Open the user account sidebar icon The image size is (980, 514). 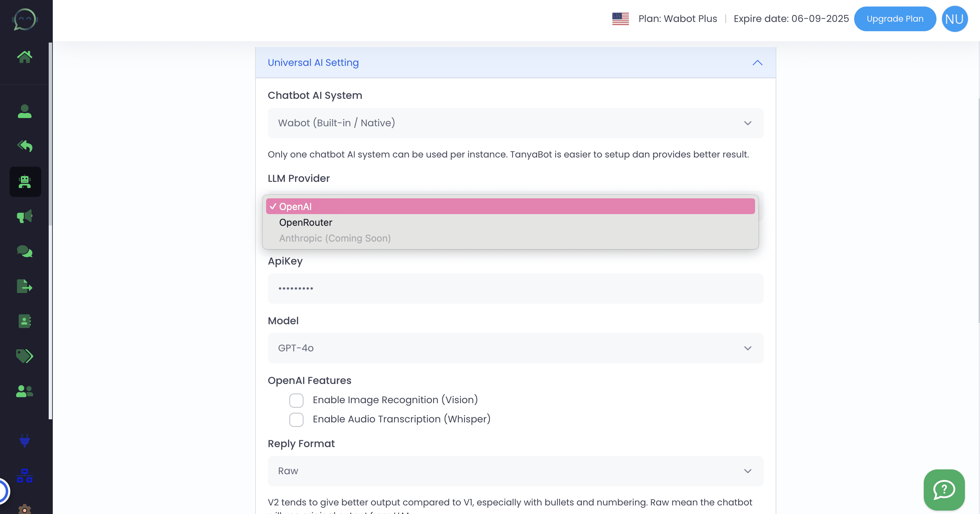(x=25, y=111)
